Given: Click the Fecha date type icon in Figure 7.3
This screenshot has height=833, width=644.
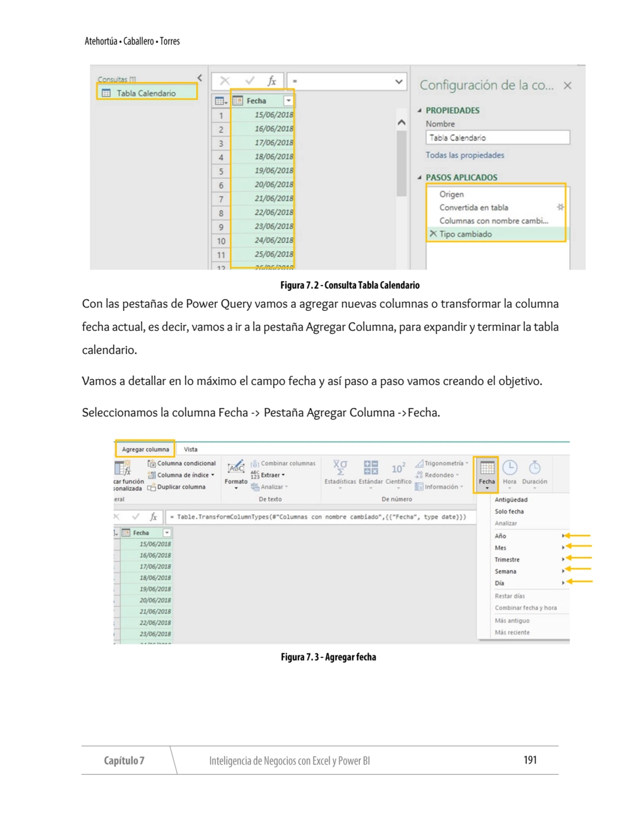Looking at the screenshot, I should 126,533.
